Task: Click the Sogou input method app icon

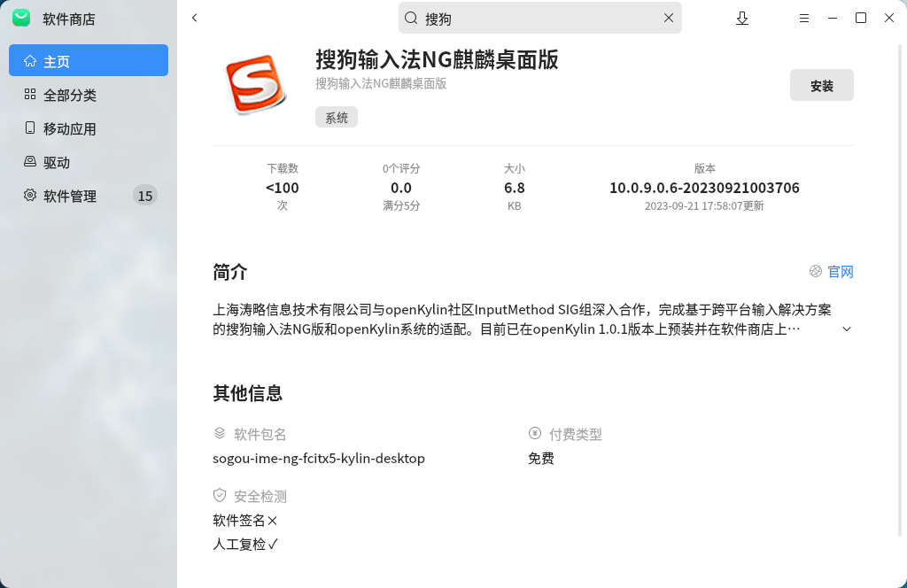Action: [256, 84]
